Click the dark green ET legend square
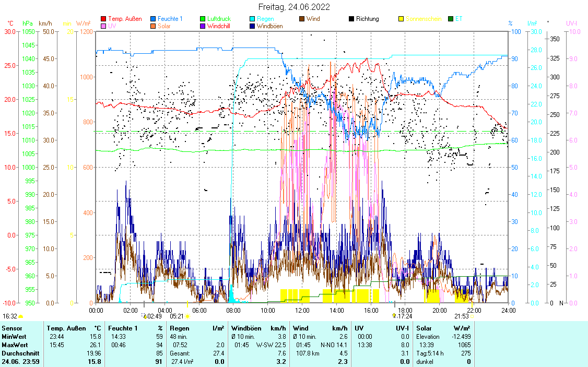Image resolution: width=588 pixels, height=367 pixels. click(x=451, y=19)
